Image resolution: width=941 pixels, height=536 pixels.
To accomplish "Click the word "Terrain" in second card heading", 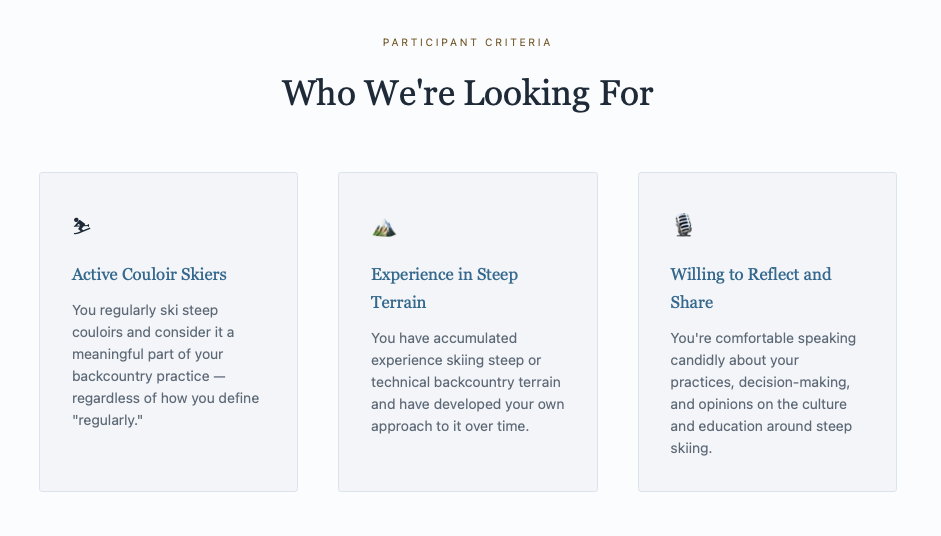I will tap(398, 302).
